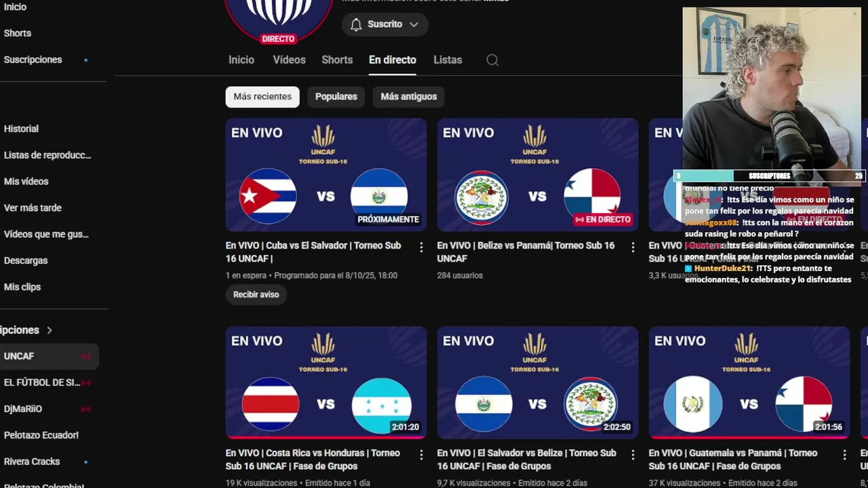Select DjMaRiiO channel in subscriptions
The width and height of the screenshot is (868, 488).
tap(23, 409)
